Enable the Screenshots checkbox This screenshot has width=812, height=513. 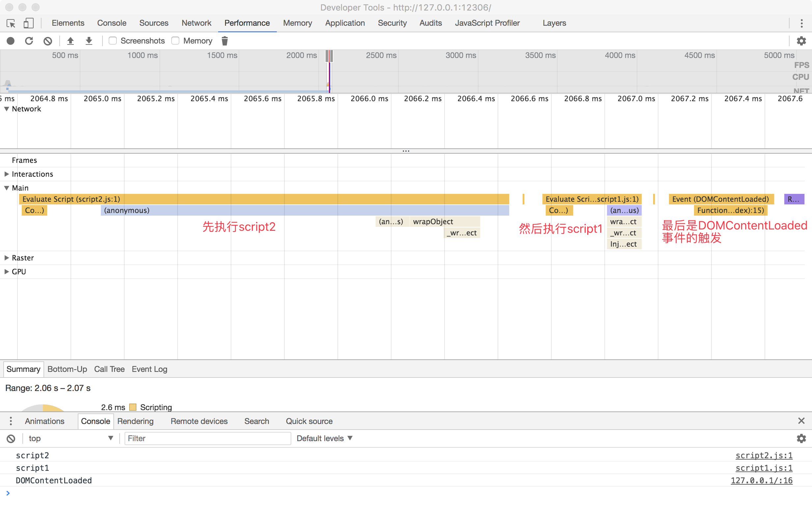113,41
